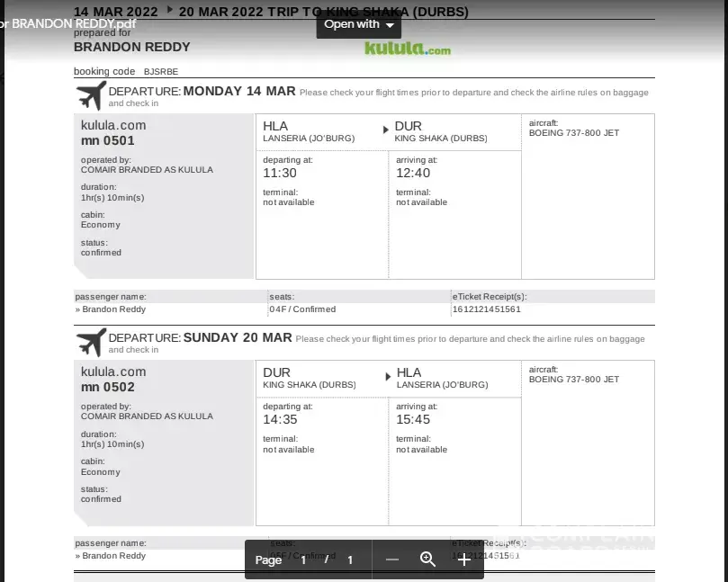Click eTicket receipt number 1612121451561
This screenshot has width=728, height=582.
[486, 309]
